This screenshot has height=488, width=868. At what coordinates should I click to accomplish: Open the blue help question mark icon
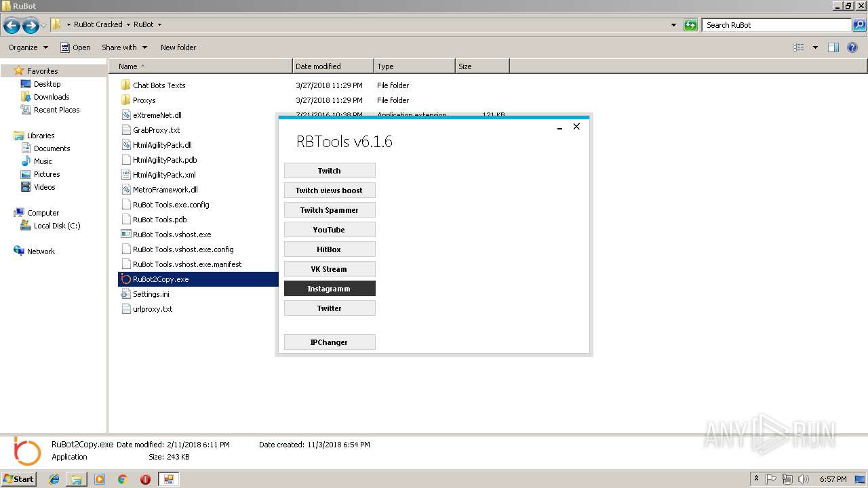[x=852, y=47]
